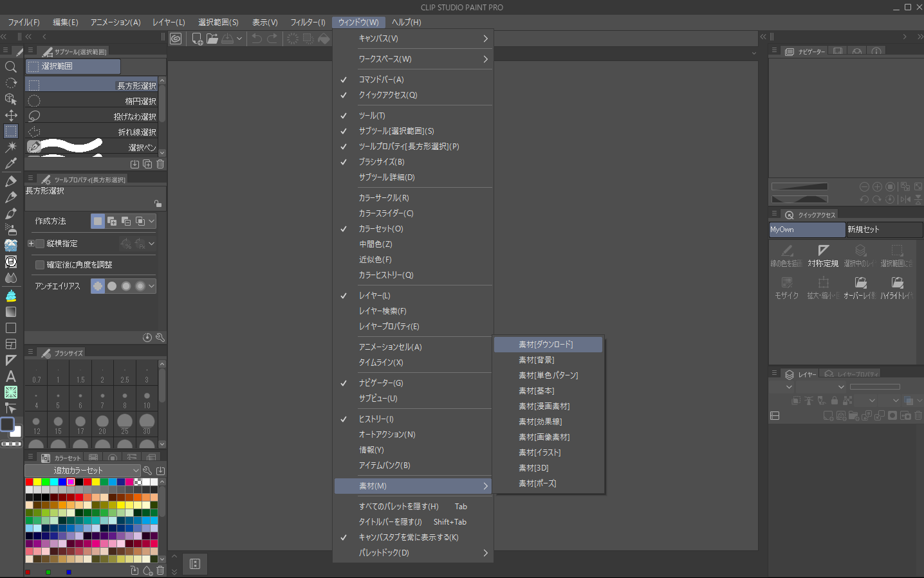Select the eyedropper tool

(x=11, y=163)
